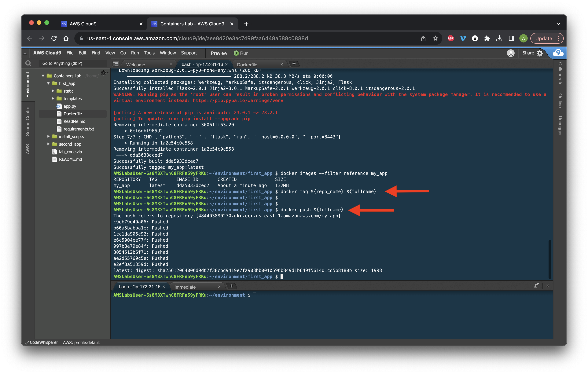Open a new browser tab

(246, 24)
